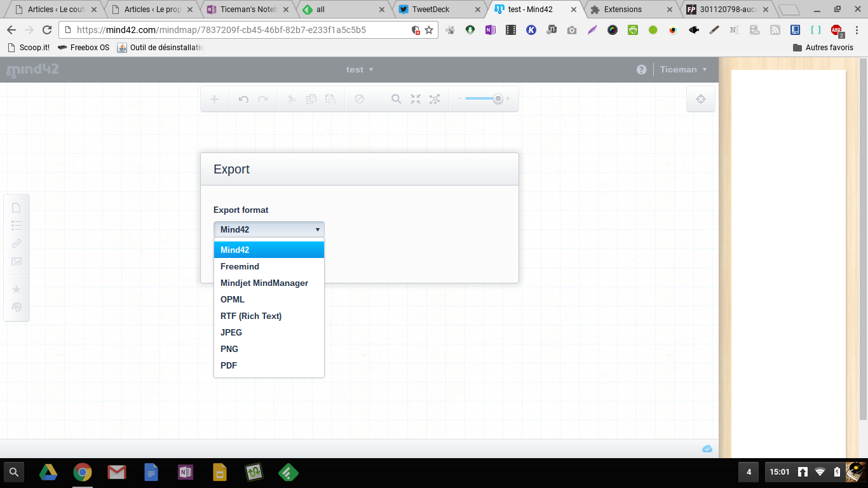Click the zoom in plus sign
868x488 pixels.
(x=508, y=98)
